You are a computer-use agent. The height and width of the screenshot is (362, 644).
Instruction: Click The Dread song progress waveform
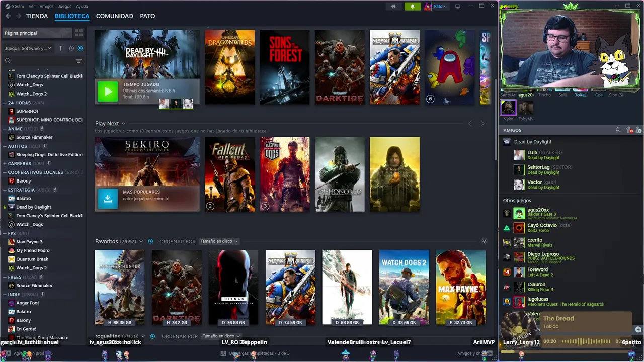586,341
